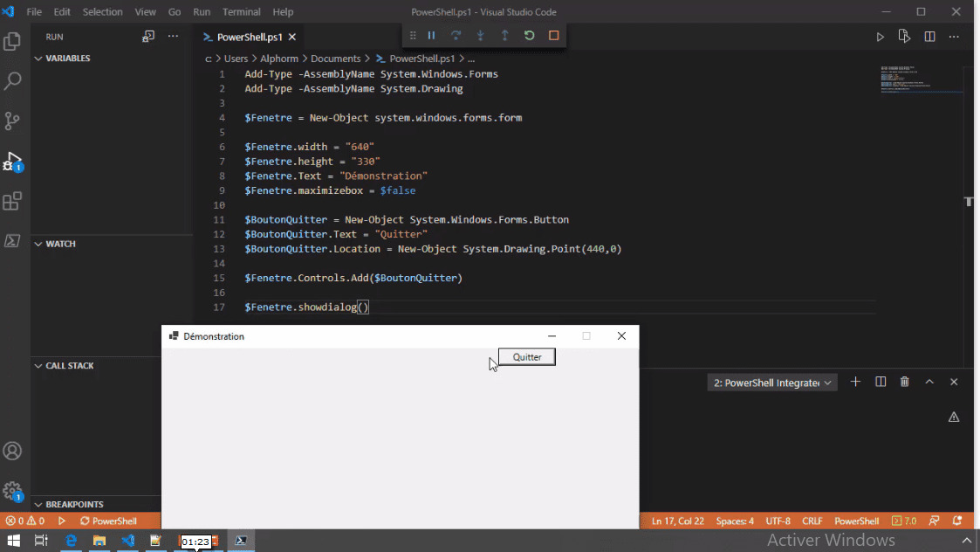Click the Step Into debug button

tap(480, 36)
